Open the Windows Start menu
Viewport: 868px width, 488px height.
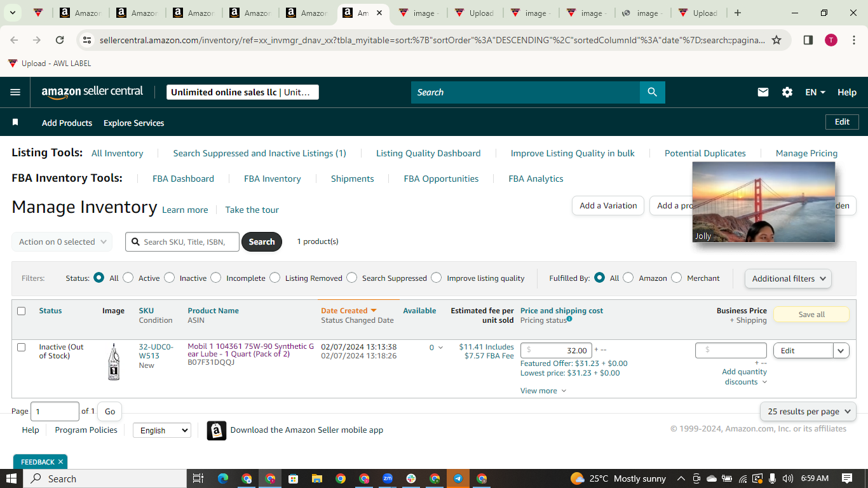[x=11, y=478]
